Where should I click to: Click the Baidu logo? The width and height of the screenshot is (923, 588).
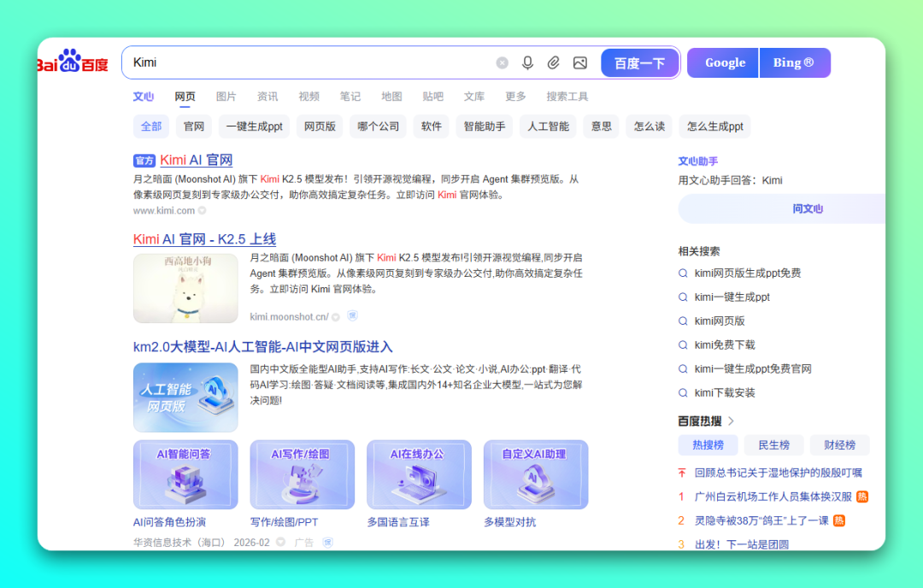(x=72, y=61)
